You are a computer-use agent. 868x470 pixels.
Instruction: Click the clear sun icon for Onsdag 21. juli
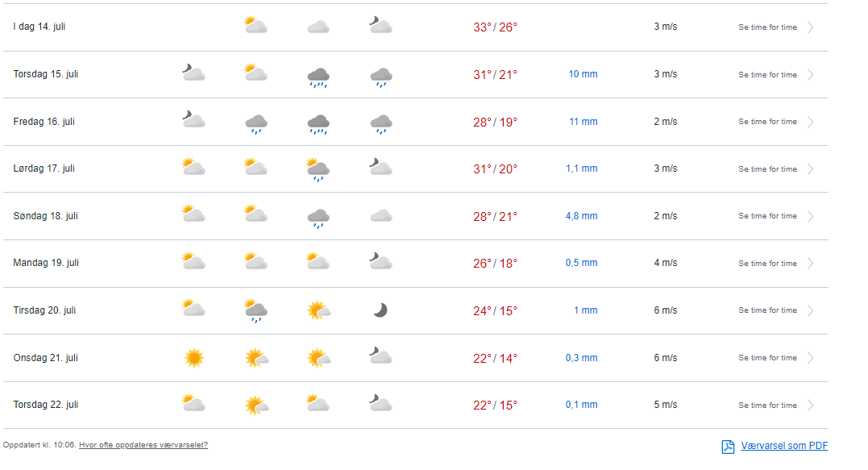[193, 358]
